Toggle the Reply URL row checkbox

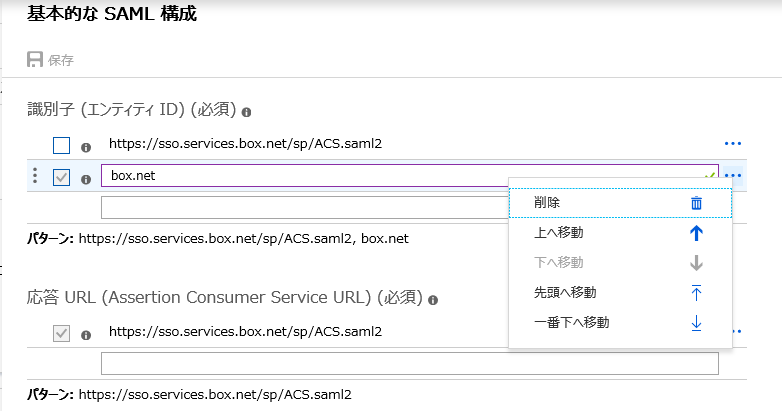coord(61,333)
